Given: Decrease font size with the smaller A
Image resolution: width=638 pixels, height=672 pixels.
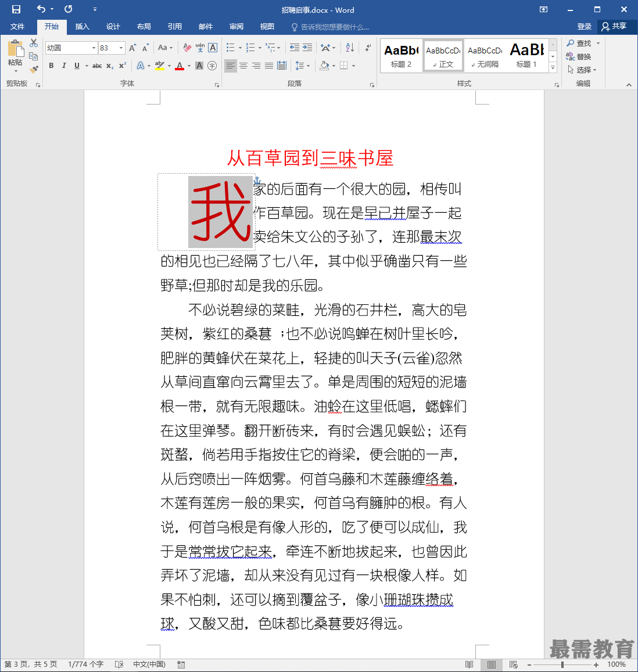Looking at the screenshot, I should 146,48.
